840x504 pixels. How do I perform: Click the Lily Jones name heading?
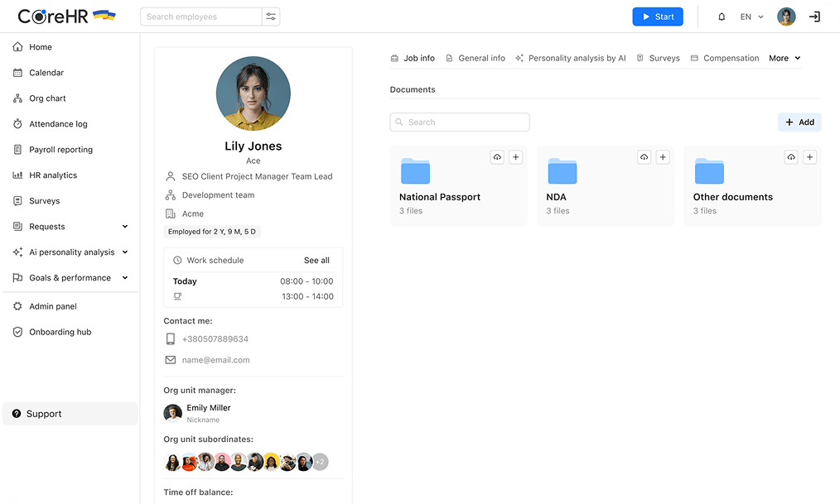tap(253, 146)
